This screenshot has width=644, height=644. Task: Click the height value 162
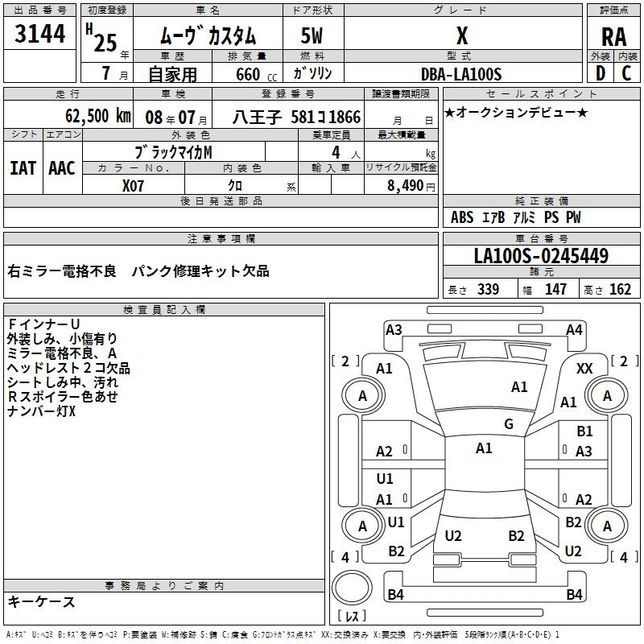pyautogui.click(x=620, y=289)
